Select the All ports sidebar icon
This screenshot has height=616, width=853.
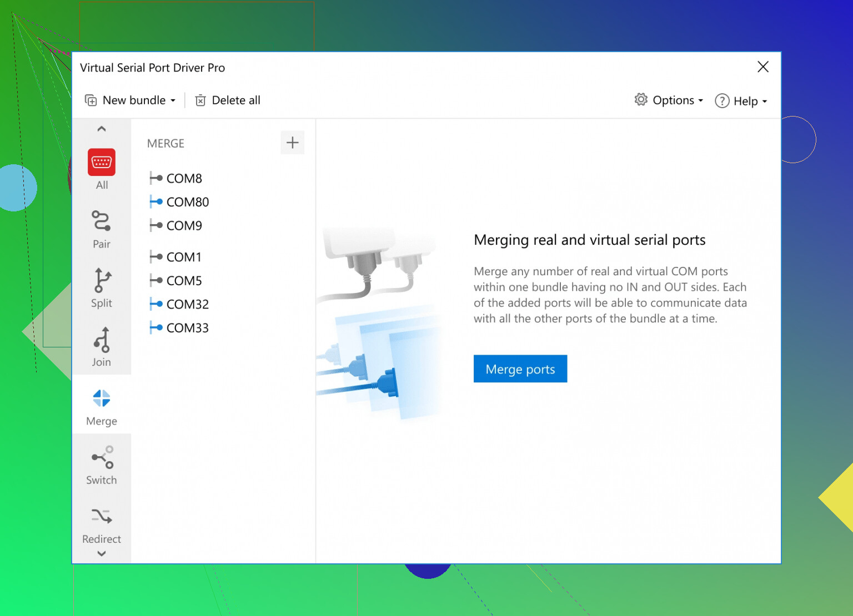[x=102, y=162]
